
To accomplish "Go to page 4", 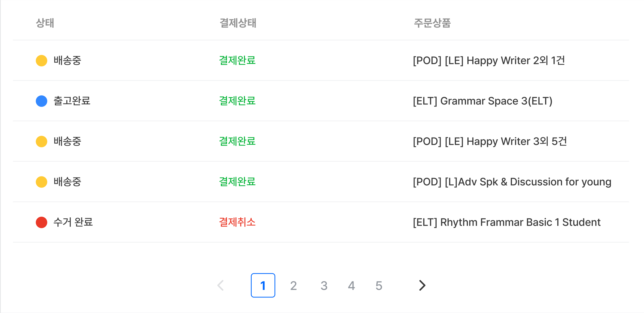I will click(351, 286).
